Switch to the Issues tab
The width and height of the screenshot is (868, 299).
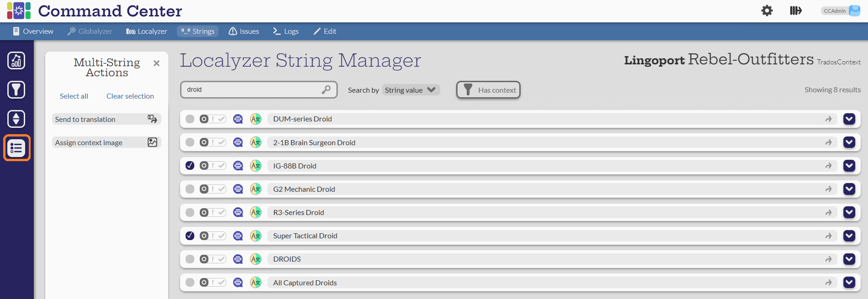[244, 31]
